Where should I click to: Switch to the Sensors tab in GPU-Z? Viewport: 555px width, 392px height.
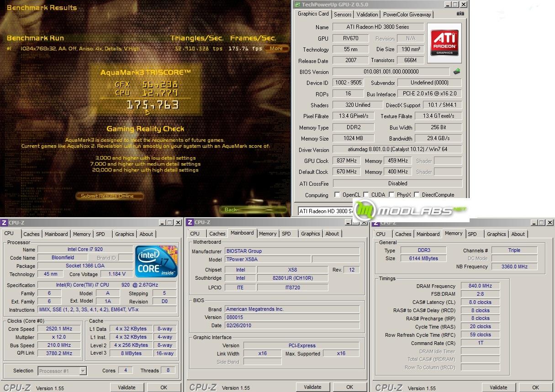point(343,14)
